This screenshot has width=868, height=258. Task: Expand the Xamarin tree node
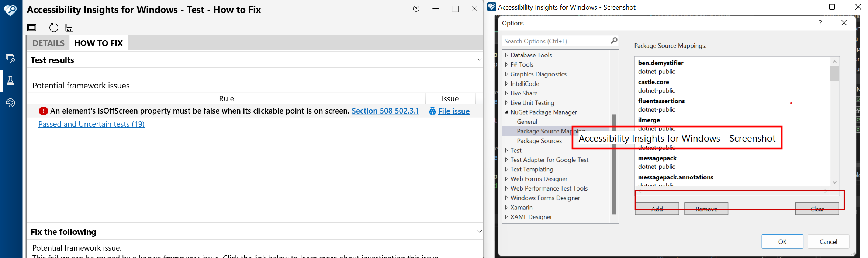tap(506, 208)
